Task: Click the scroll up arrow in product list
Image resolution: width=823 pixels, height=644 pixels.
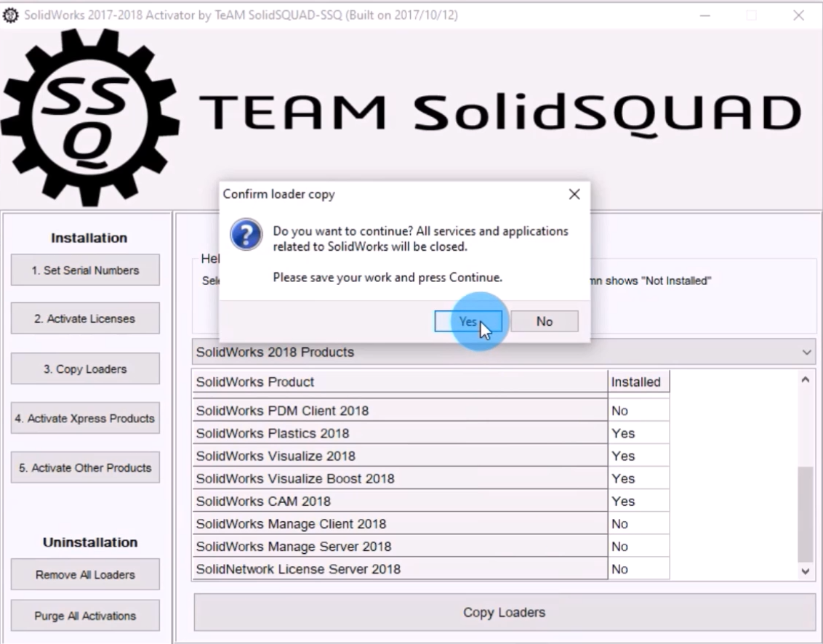Action: pyautogui.click(x=805, y=379)
